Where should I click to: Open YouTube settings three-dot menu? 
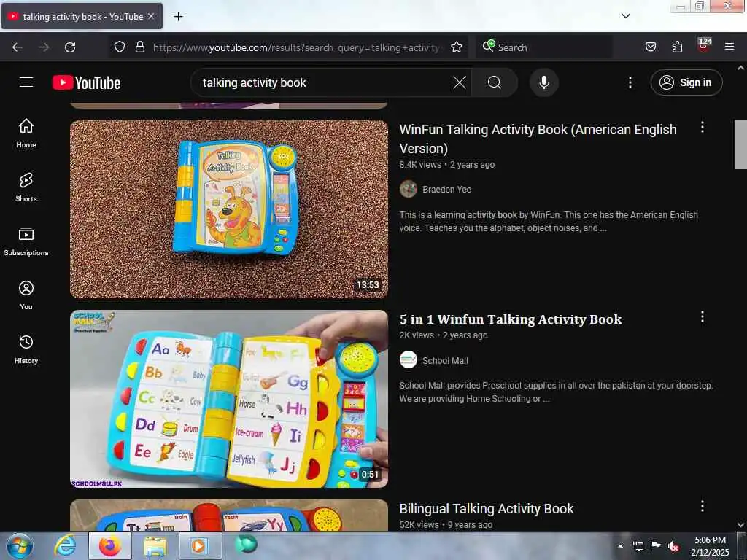click(630, 82)
